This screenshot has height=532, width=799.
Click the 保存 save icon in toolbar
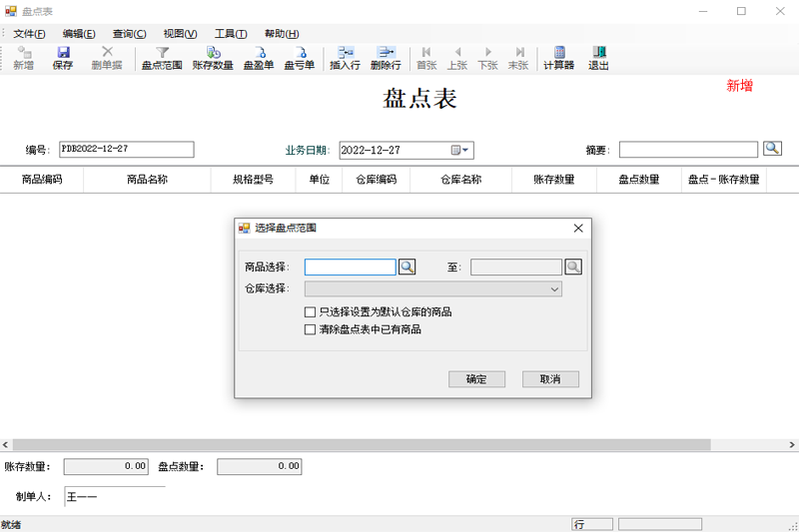coord(63,58)
